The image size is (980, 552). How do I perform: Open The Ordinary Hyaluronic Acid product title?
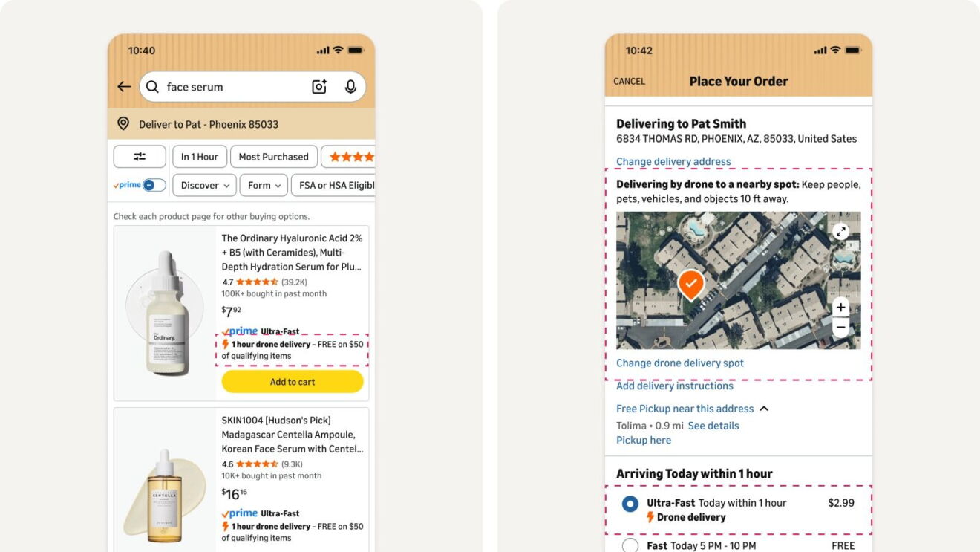point(293,253)
